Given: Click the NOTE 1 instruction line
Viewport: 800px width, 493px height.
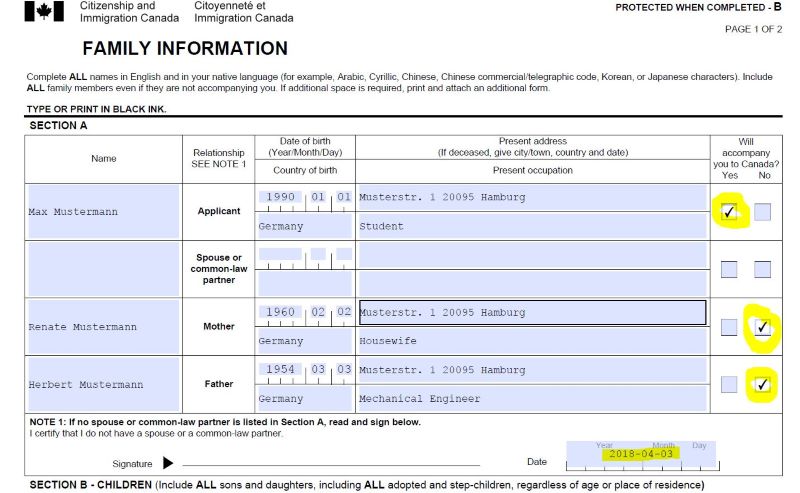Looking at the screenshot, I should [x=225, y=422].
